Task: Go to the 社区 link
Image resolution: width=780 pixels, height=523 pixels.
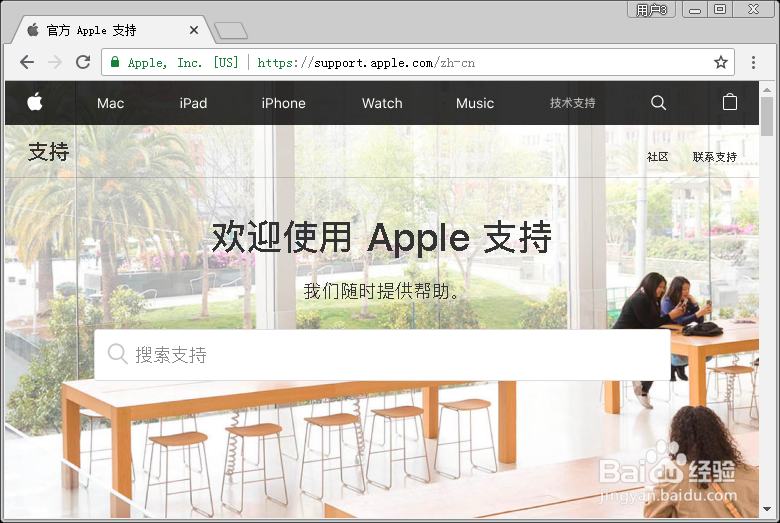Action: click(657, 157)
